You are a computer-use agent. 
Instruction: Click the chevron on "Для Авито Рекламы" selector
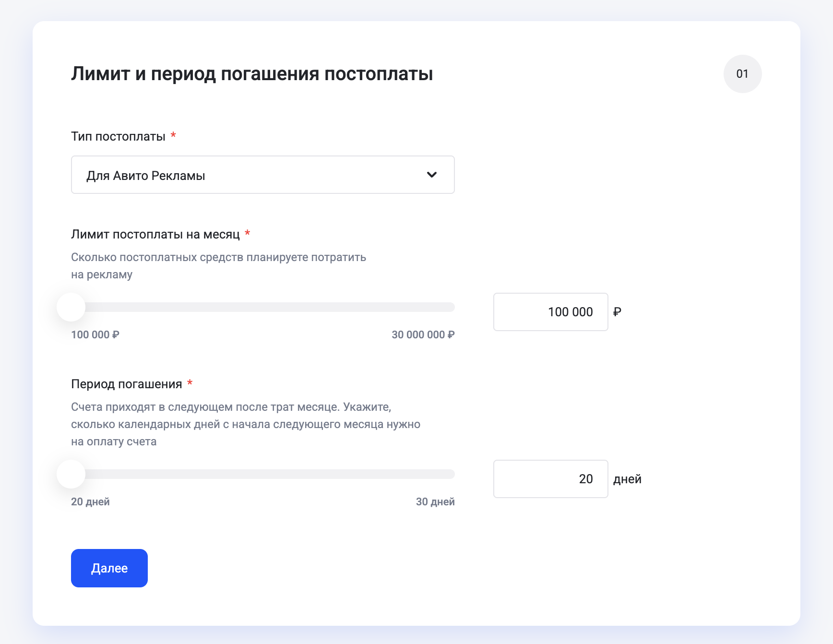point(432,175)
